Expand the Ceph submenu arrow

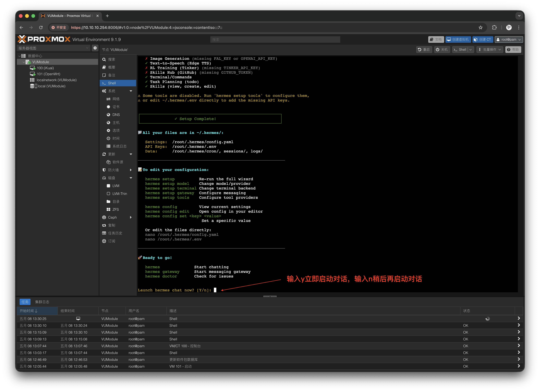131,217
